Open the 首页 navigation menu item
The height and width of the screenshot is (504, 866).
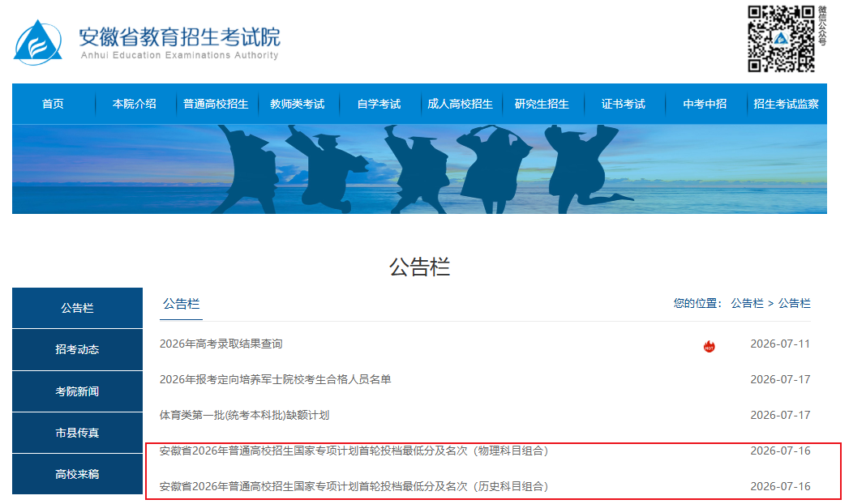tap(53, 104)
